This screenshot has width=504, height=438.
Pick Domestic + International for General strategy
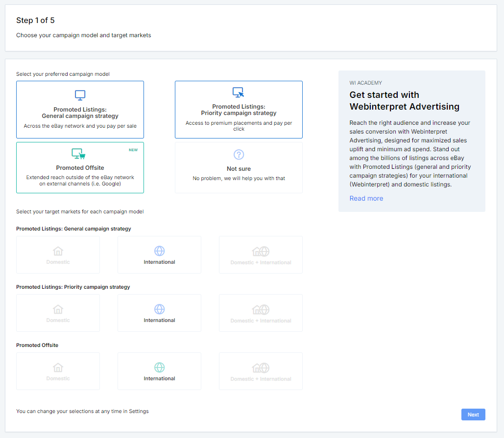pyautogui.click(x=261, y=254)
